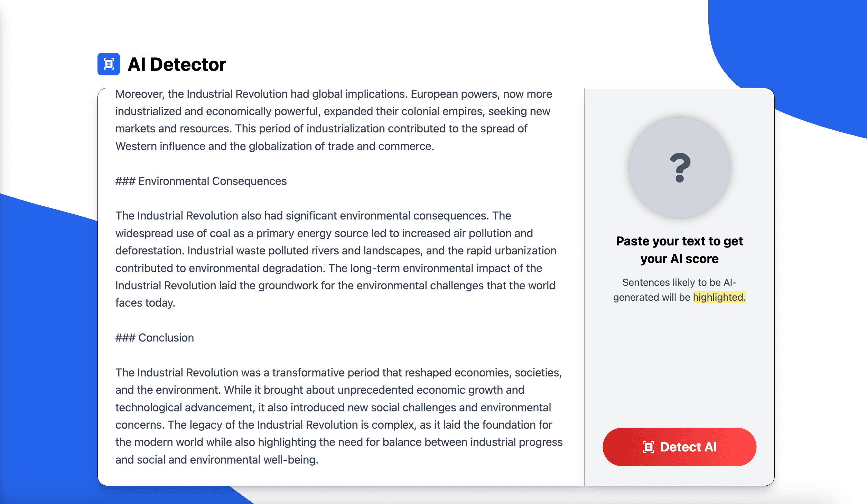Click the yellow highlighted word example
Viewport: 867px width, 504px height.
tap(719, 297)
